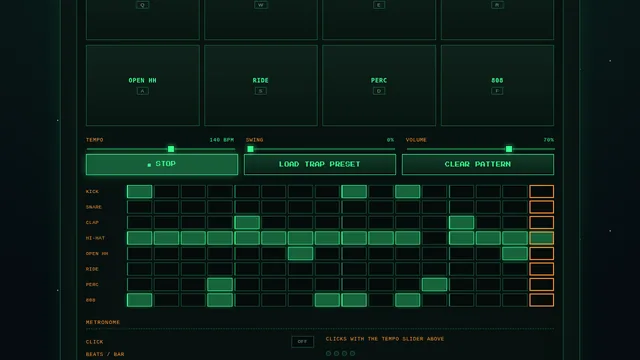Turn off Kick step 1

coord(140,191)
